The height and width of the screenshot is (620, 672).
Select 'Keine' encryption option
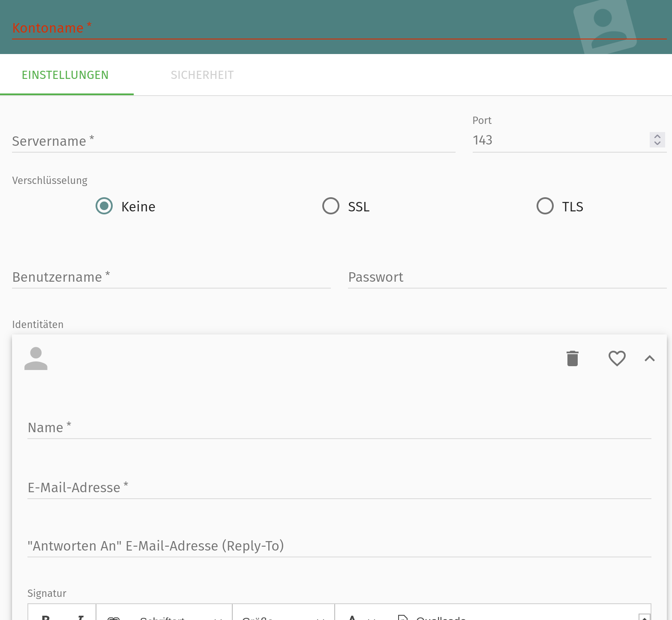104,206
